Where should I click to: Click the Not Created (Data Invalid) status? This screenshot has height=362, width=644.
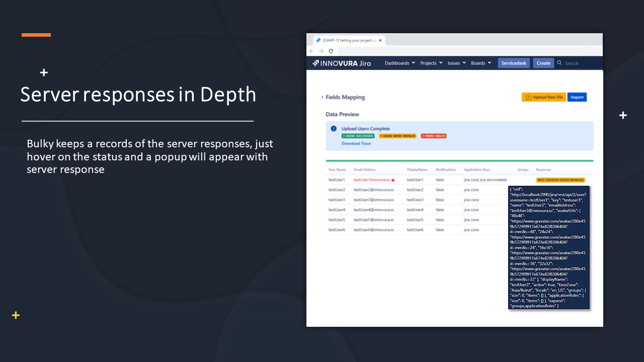(560, 180)
